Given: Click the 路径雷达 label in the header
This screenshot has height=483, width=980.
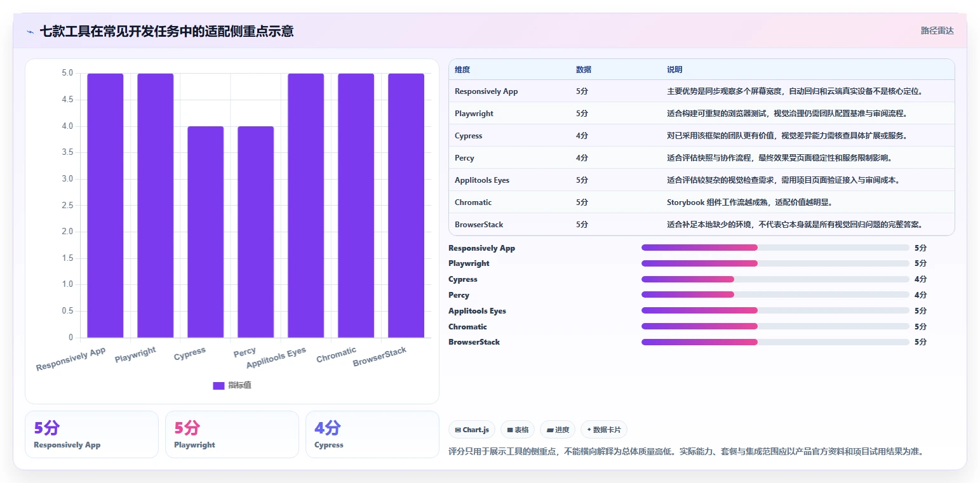Looking at the screenshot, I should [937, 30].
